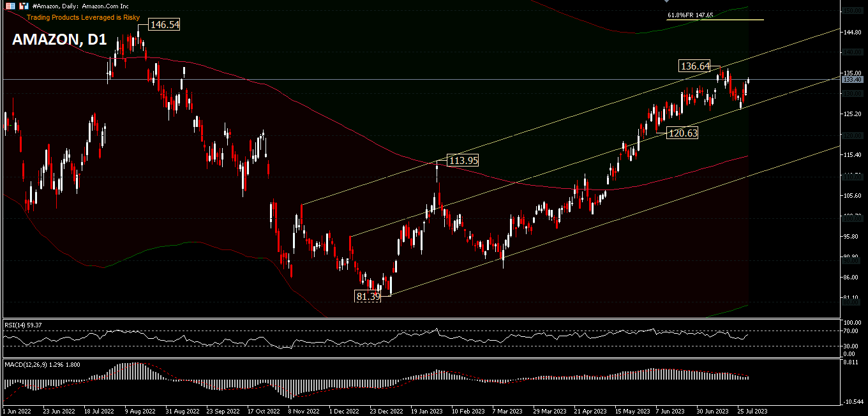Click the 25 Jul 2023 date label
The image size is (868, 416).
[753, 412]
